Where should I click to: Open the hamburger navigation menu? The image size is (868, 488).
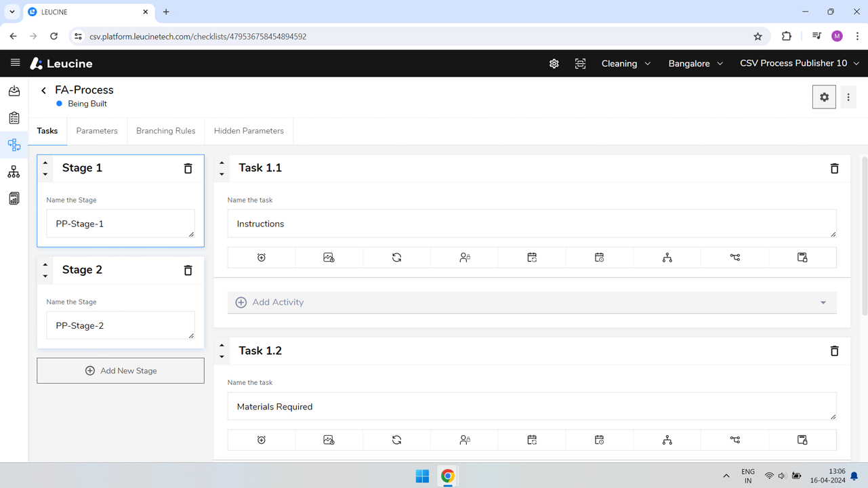[15, 63]
